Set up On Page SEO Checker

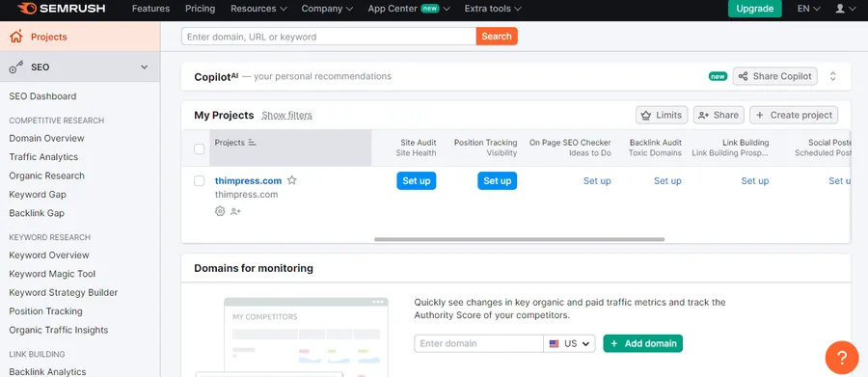[x=597, y=181]
